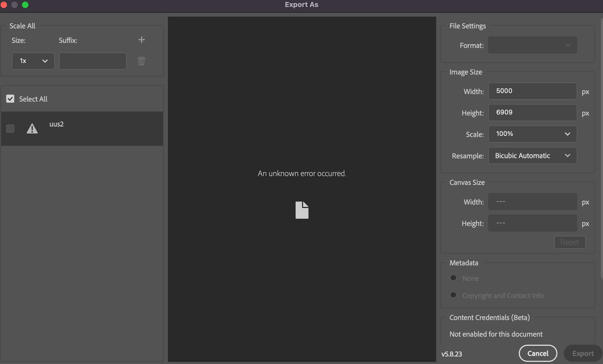The height and width of the screenshot is (364, 603).
Task: Open the Format dropdown in File Settings
Action: [532, 45]
